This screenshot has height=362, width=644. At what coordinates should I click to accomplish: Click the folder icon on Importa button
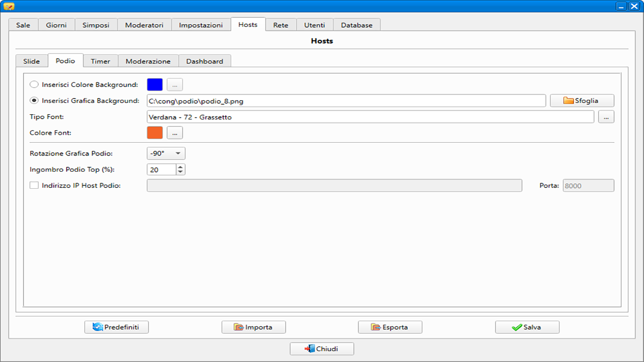(x=239, y=327)
